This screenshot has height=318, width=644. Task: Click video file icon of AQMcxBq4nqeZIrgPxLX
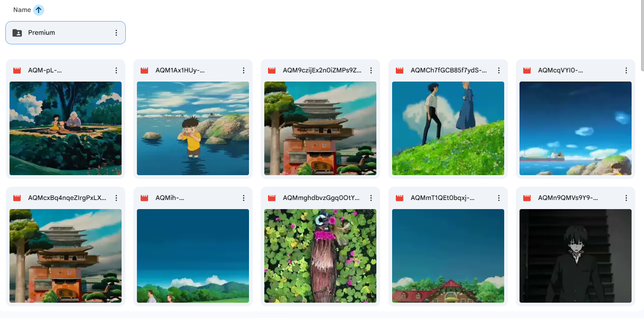click(17, 198)
